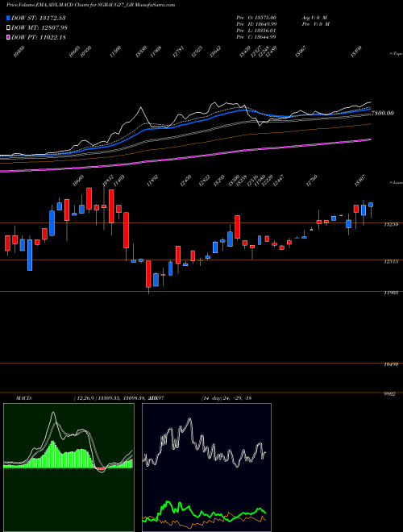
Task: Click the 'Pre H: 13649.99' value
Action: coord(256,24)
